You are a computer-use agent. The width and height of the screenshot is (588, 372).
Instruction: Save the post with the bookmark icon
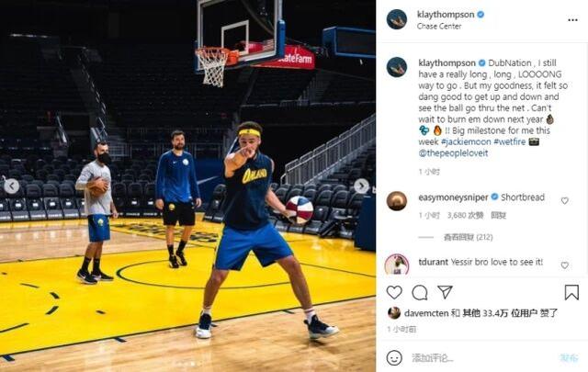coord(571,292)
